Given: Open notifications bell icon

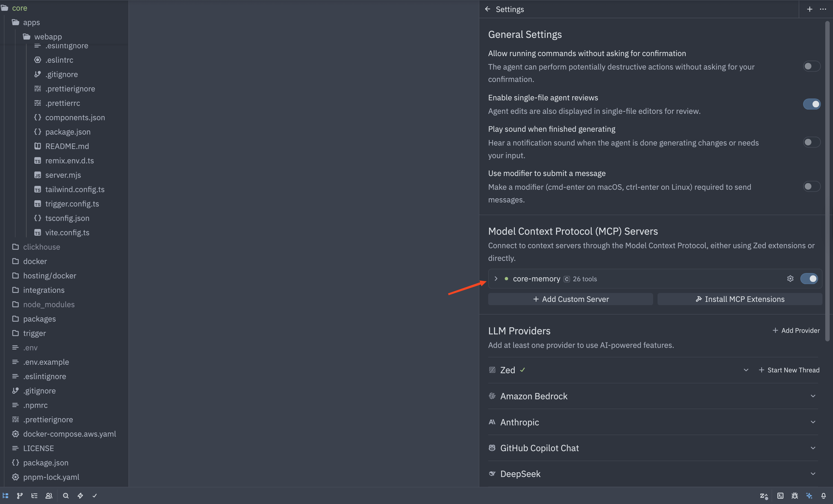Looking at the screenshot, I should pyautogui.click(x=824, y=495).
